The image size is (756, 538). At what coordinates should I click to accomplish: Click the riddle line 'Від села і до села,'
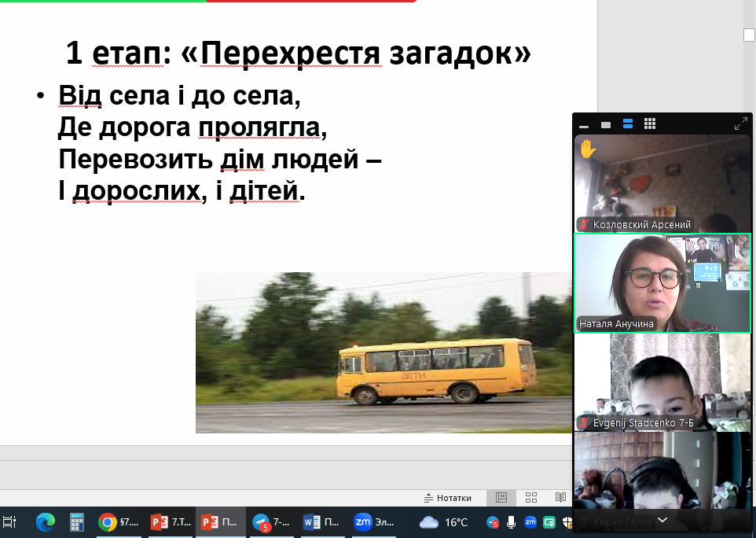tap(179, 95)
